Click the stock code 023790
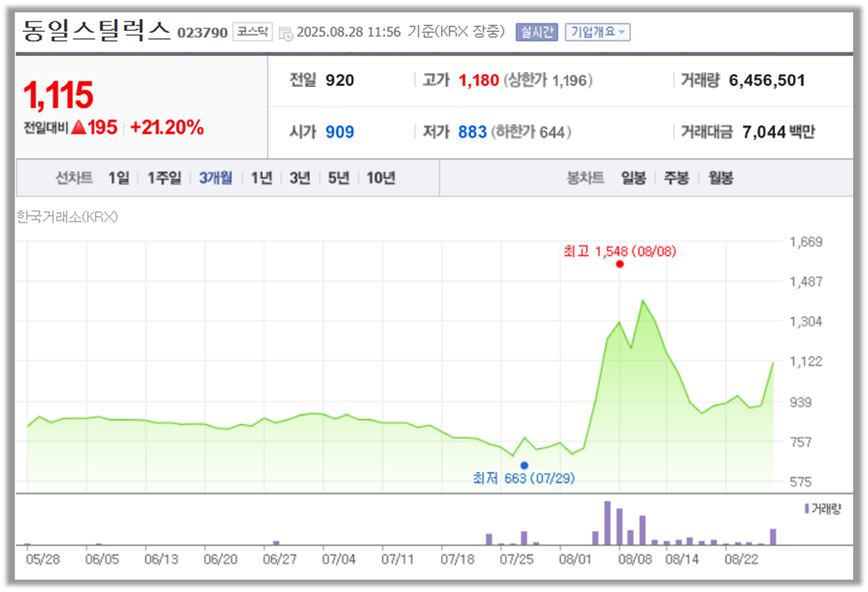This screenshot has height=592, width=868. [202, 33]
